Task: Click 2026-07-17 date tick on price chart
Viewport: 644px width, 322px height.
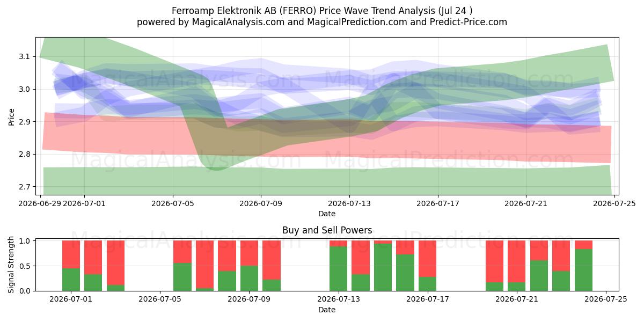Action: tap(437, 203)
